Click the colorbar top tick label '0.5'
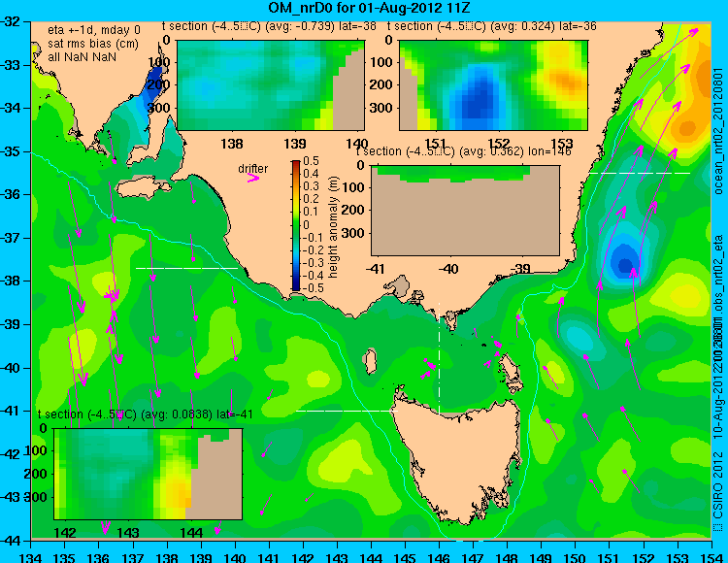This screenshot has height=563, width=728. click(x=311, y=161)
